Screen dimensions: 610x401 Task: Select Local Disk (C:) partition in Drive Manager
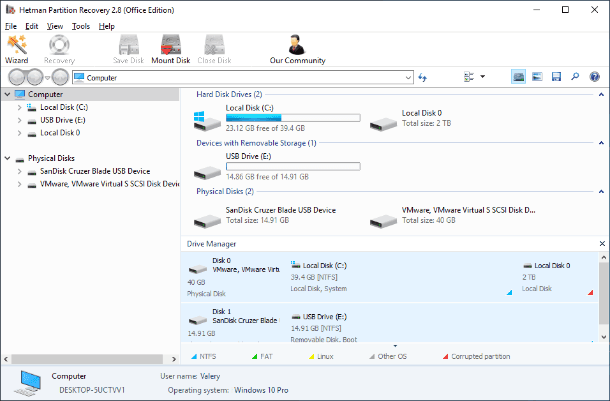pyautogui.click(x=401, y=277)
